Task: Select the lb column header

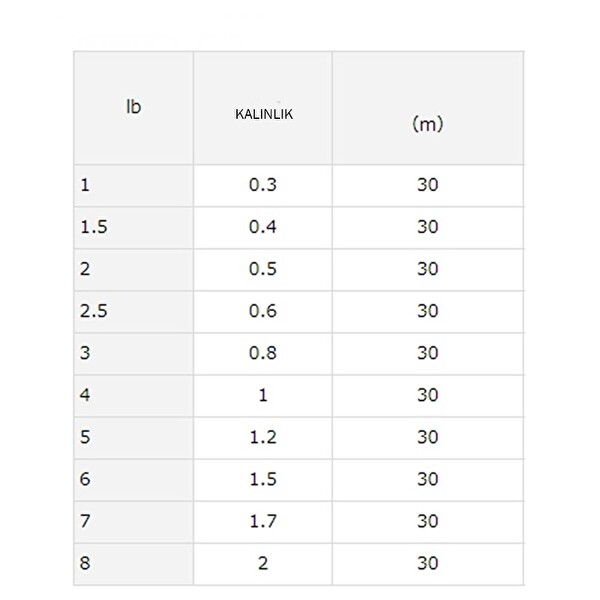Action: 133,107
